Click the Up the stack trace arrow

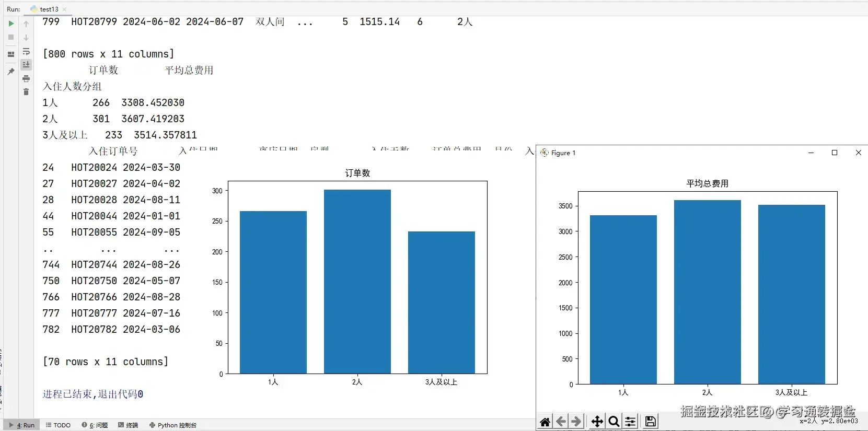click(26, 24)
